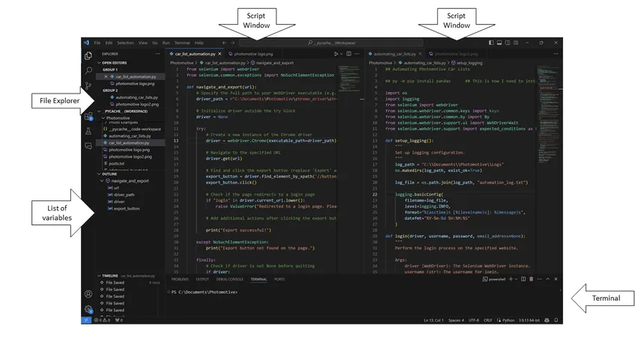Open the Manage gear icon
The image size is (644, 362).
88,310
